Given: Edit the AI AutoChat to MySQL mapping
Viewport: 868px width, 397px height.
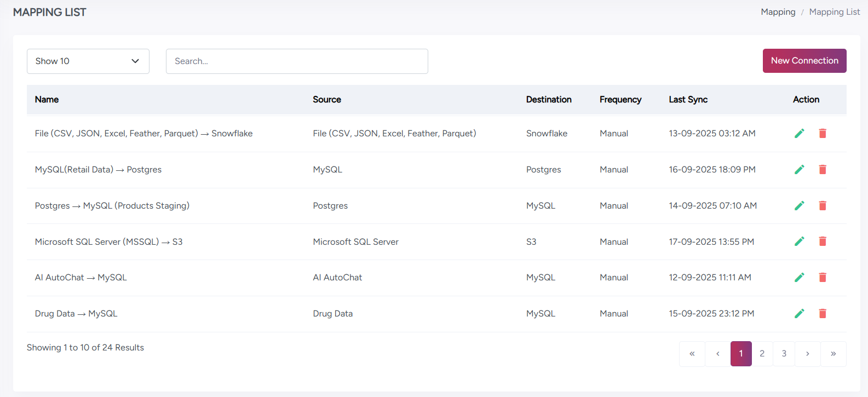Looking at the screenshot, I should point(799,278).
